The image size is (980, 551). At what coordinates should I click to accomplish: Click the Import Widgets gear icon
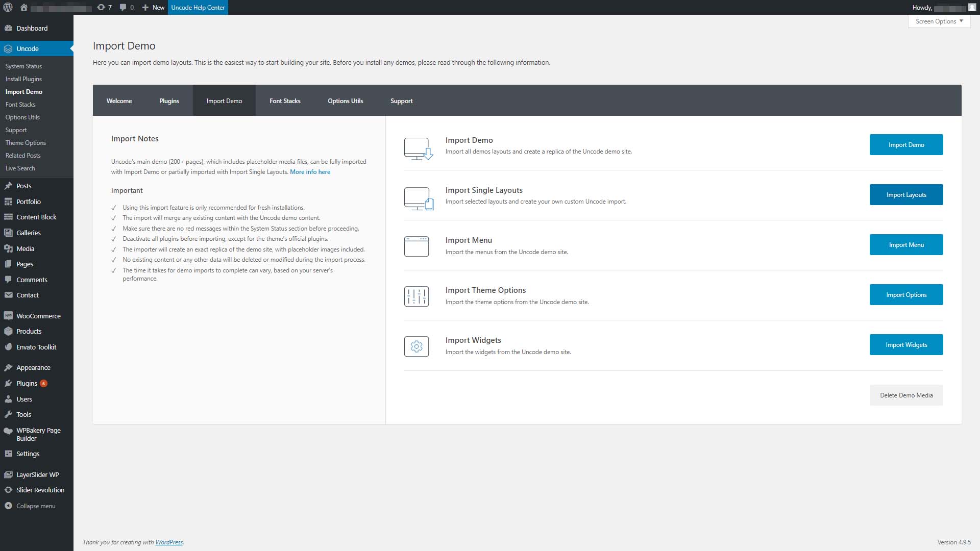[x=416, y=346]
